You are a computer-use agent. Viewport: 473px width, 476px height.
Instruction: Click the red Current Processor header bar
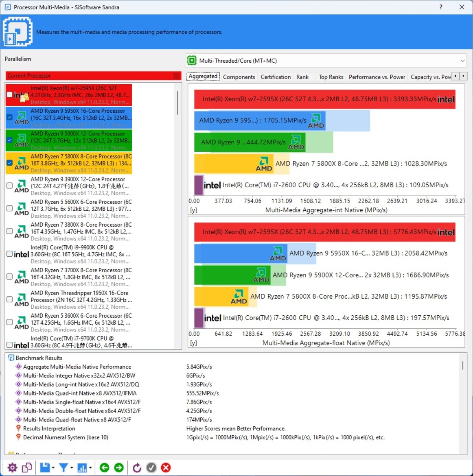(93, 76)
